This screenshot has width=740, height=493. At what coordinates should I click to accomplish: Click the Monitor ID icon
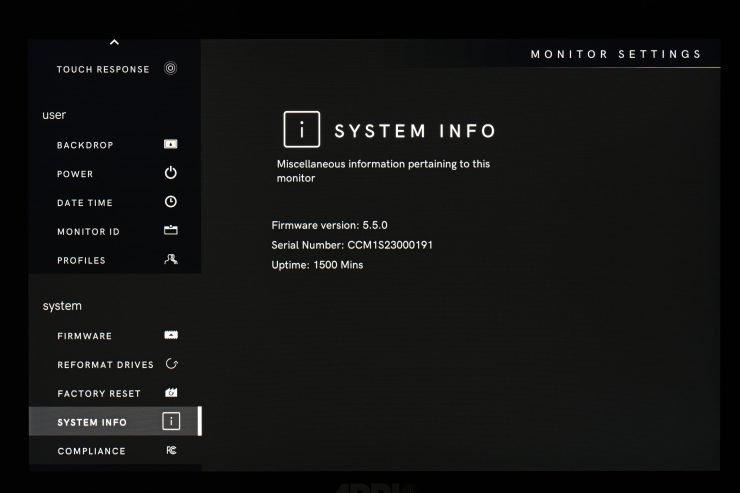click(x=170, y=231)
